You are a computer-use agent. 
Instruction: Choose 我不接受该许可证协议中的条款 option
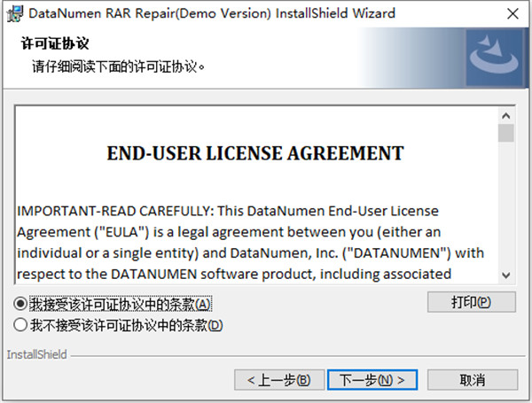(21, 325)
